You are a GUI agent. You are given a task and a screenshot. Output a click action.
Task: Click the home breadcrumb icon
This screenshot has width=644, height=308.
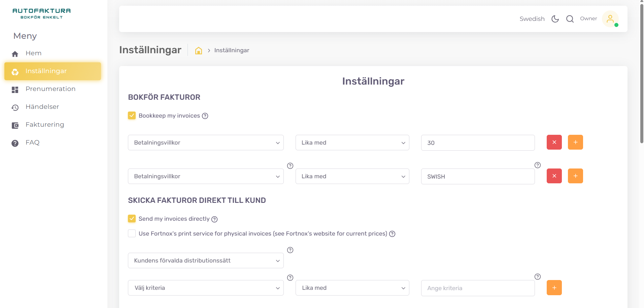[199, 51]
